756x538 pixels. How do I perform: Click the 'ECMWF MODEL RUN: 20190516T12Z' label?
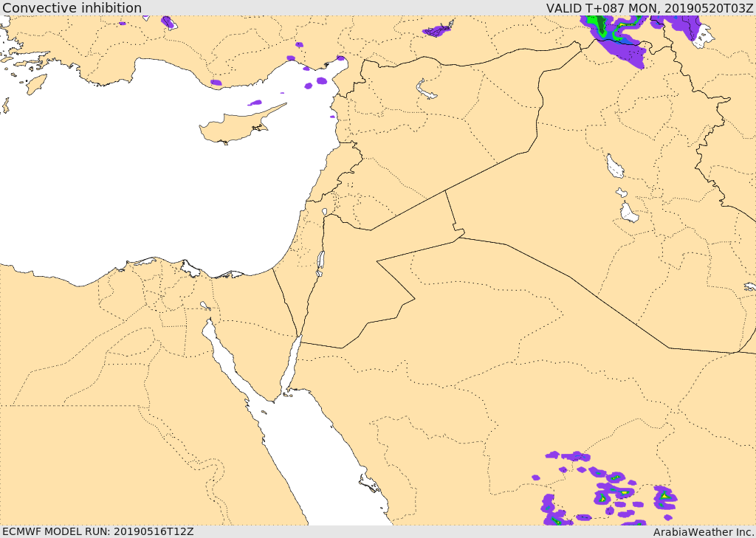pyautogui.click(x=98, y=531)
